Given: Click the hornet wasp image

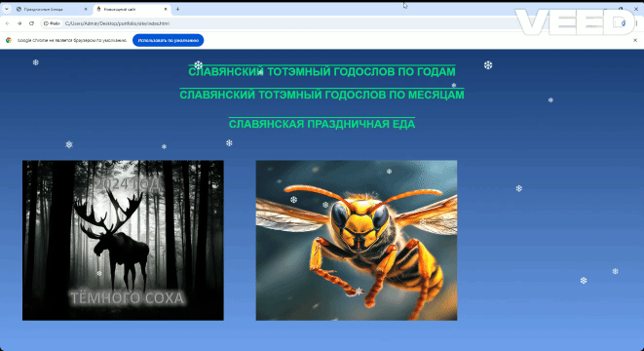Looking at the screenshot, I should [x=357, y=241].
